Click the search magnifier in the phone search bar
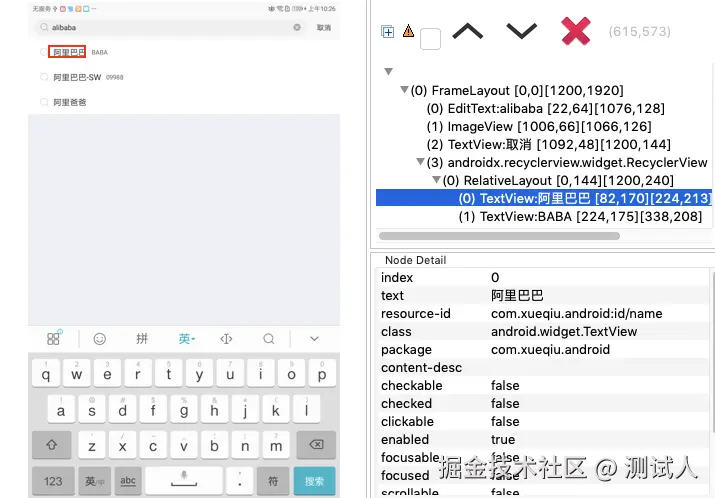Image resolution: width=715 pixels, height=498 pixels. (44, 27)
